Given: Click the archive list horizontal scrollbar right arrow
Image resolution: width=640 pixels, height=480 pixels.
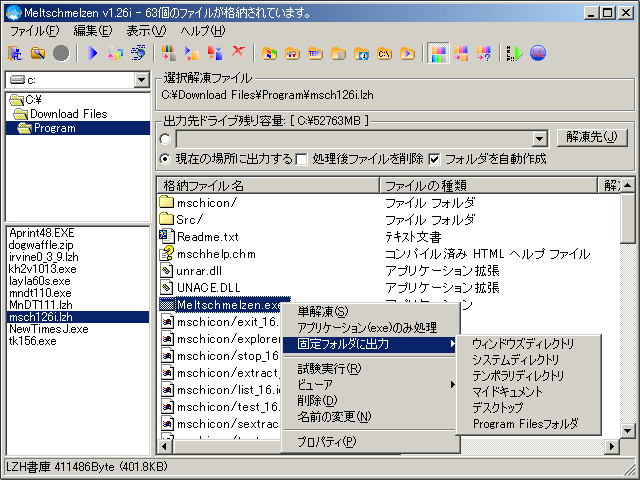Looking at the screenshot, I should click(611, 446).
